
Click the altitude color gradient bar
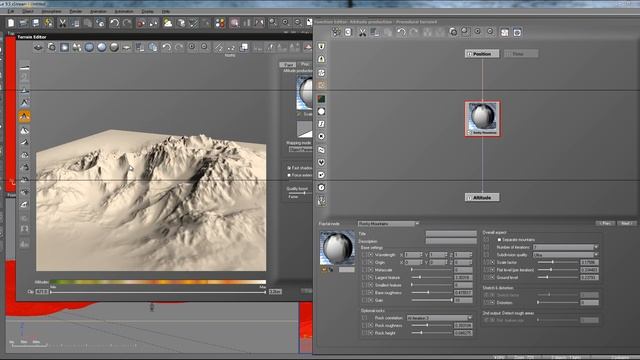(158, 282)
